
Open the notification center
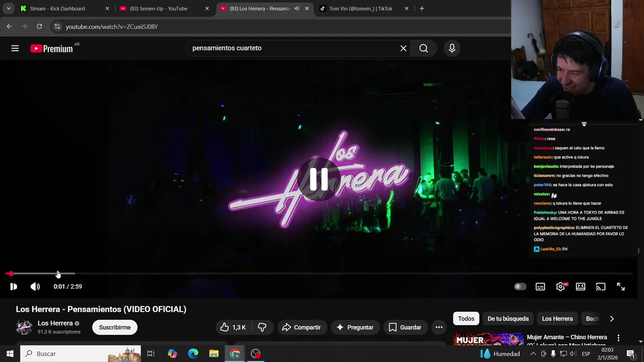(x=630, y=354)
